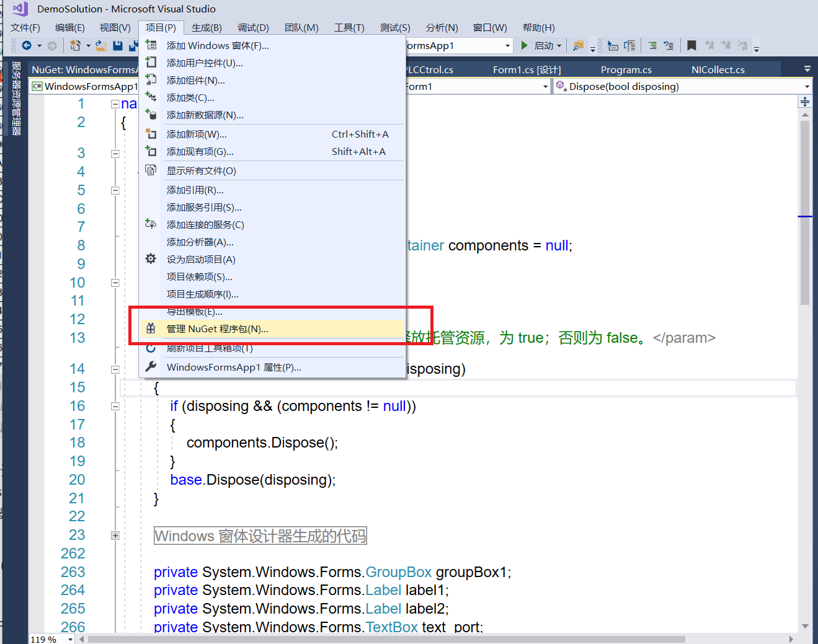The image size is (818, 644).
Task: Open the 生成(B) menu
Action: [207, 27]
